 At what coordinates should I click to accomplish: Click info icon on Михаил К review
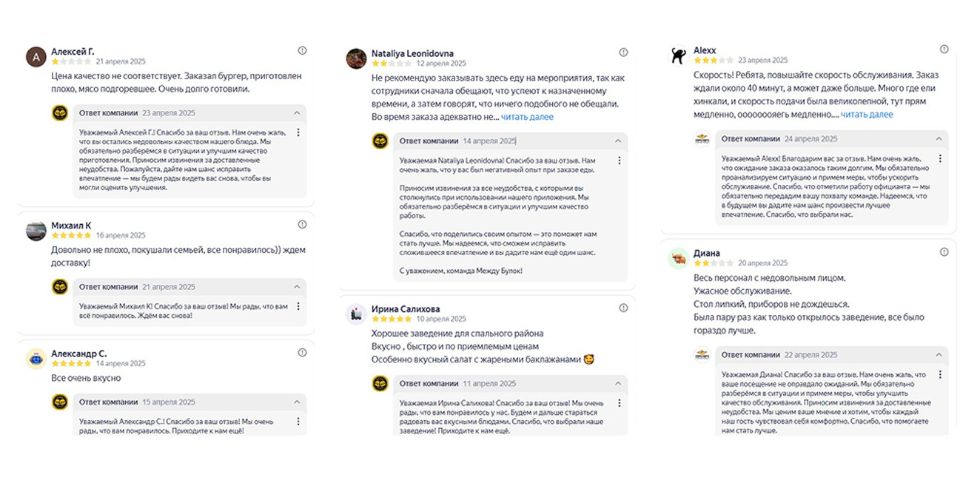pos(302,224)
